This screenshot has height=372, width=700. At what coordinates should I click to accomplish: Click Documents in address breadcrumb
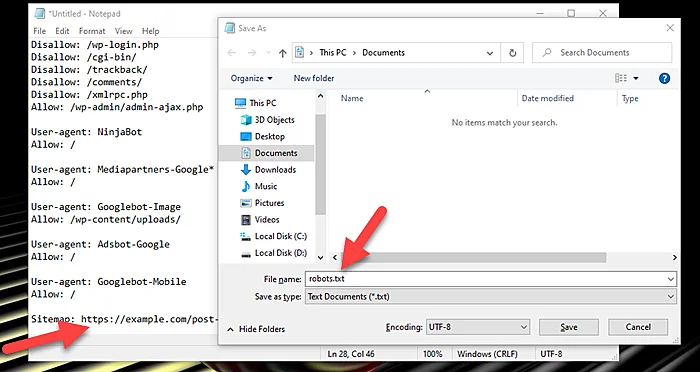tap(383, 53)
